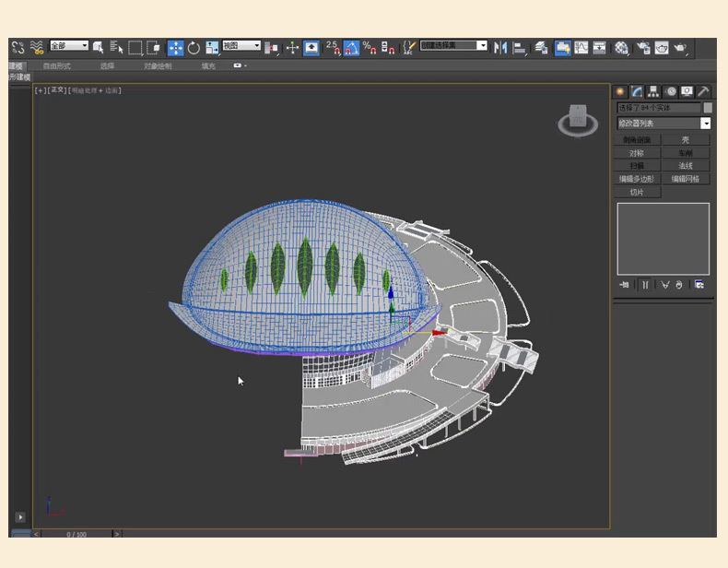Open the Display command panel tab
The height and width of the screenshot is (568, 728).
[x=687, y=91]
